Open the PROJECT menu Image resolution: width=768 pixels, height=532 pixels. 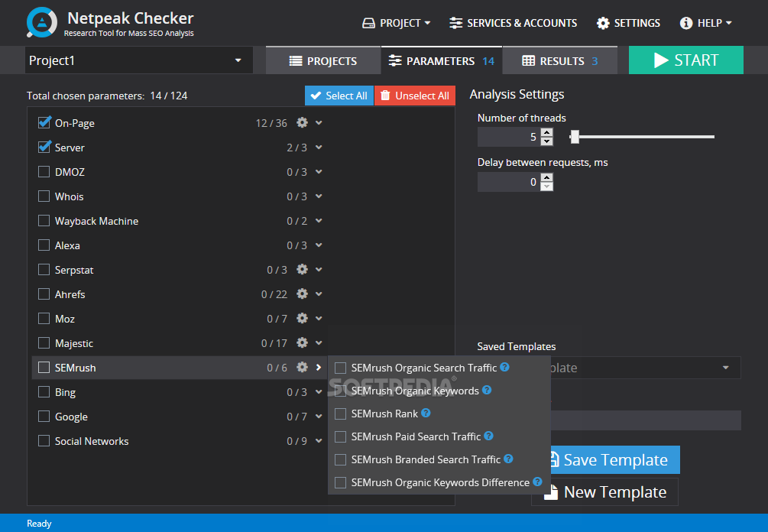tap(397, 23)
